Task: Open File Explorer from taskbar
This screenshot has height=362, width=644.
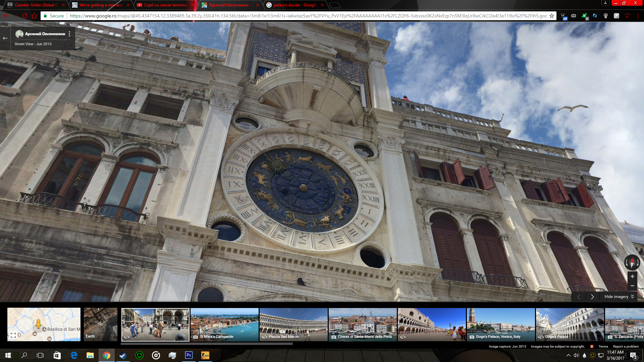Action: pos(90,355)
